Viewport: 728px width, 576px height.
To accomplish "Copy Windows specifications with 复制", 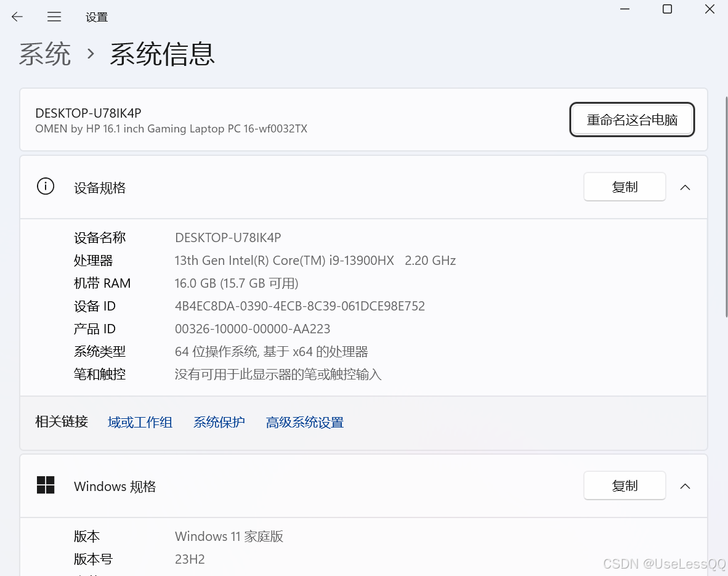I will (x=625, y=486).
